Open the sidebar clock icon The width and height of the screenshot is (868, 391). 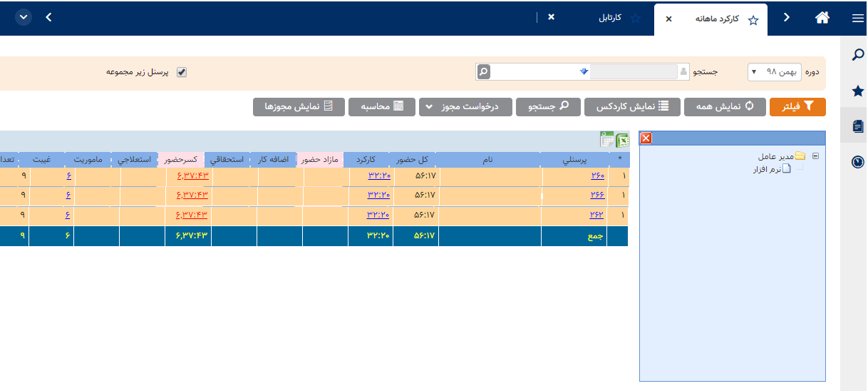(x=858, y=162)
